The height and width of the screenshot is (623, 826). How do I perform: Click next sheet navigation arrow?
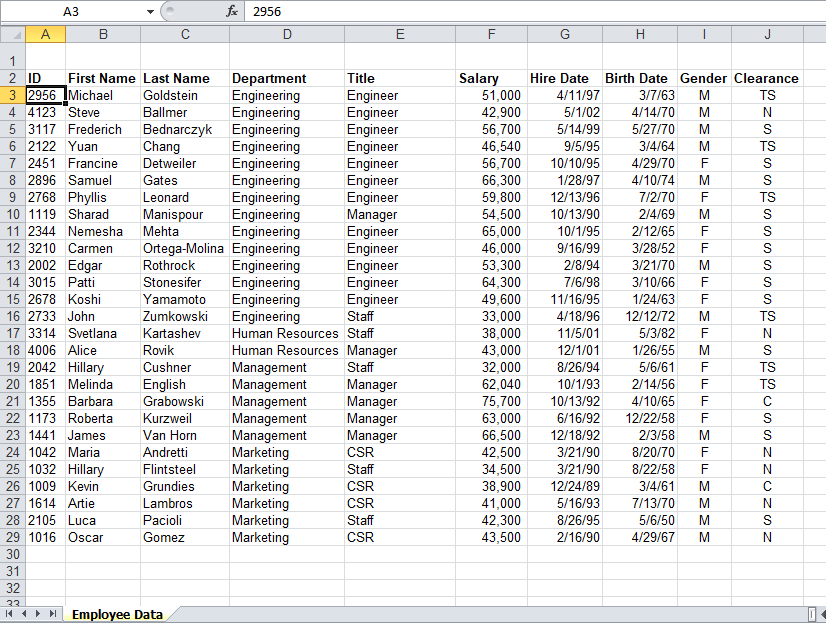[x=38, y=614]
